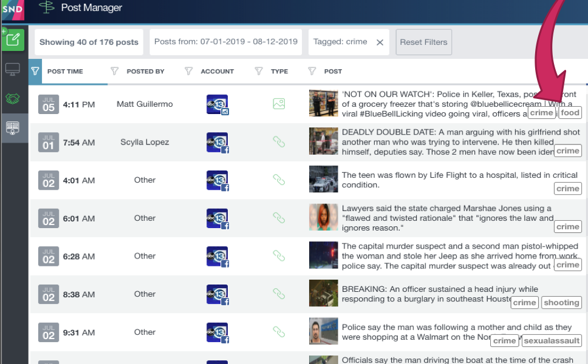
Task: Click the Post Manager signpost icon
Action: coord(47,7)
